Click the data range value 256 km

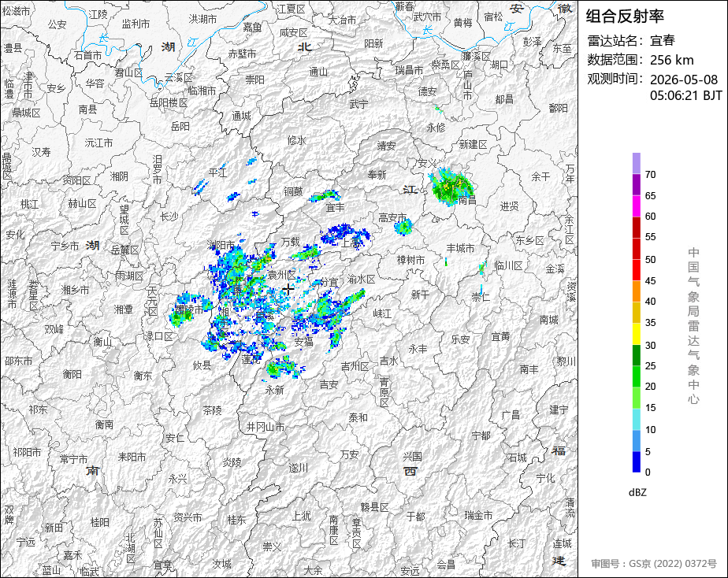coord(671,60)
